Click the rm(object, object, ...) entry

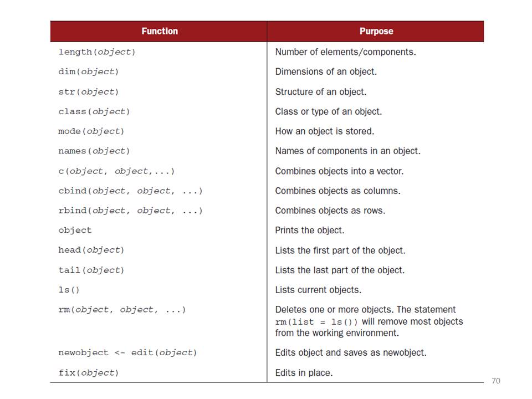[122, 310]
